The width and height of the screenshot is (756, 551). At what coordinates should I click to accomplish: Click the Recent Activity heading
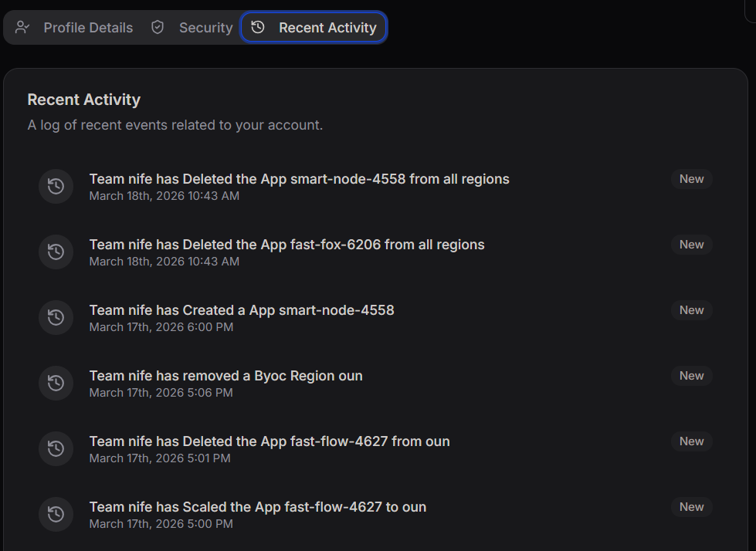(83, 100)
